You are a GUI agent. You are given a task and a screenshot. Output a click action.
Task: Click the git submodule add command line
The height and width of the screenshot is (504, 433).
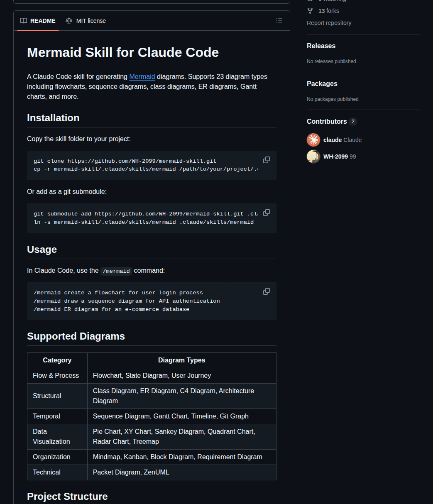[146, 214]
